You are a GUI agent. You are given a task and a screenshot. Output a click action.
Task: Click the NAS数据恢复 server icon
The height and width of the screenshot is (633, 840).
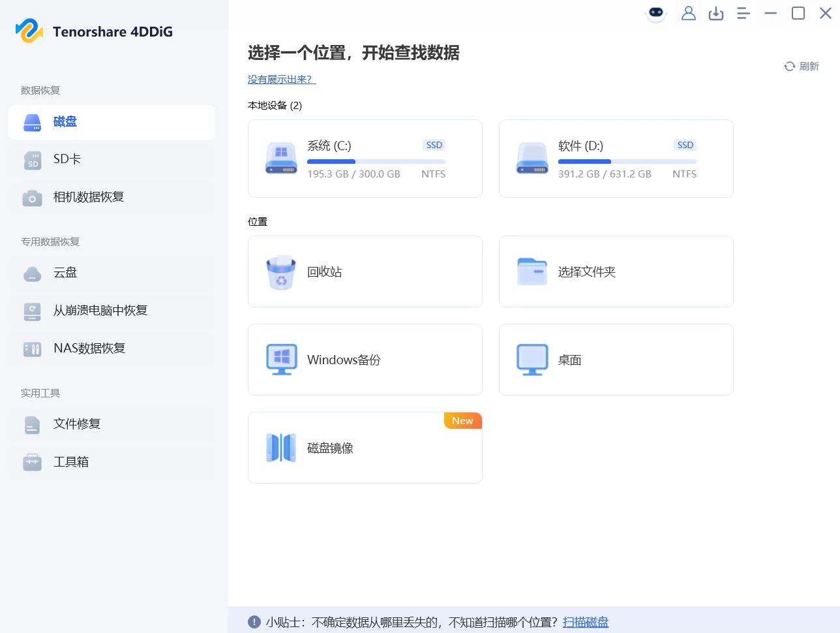tap(33, 349)
